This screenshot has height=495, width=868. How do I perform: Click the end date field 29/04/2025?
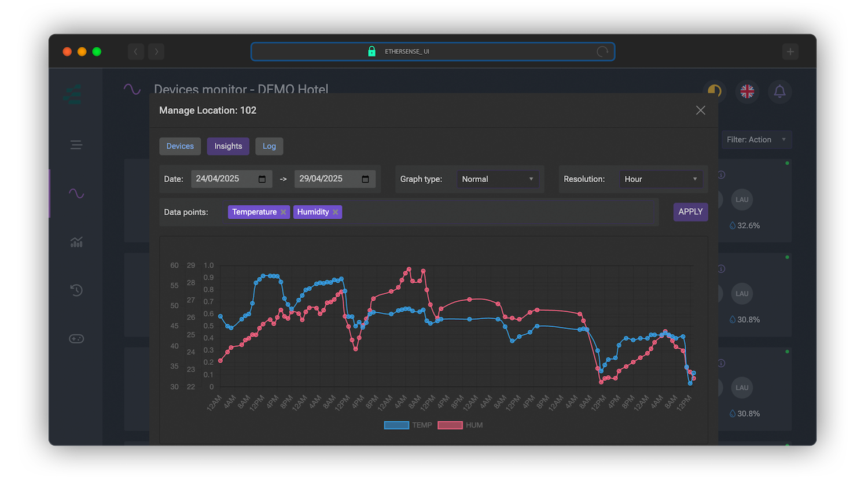point(334,179)
